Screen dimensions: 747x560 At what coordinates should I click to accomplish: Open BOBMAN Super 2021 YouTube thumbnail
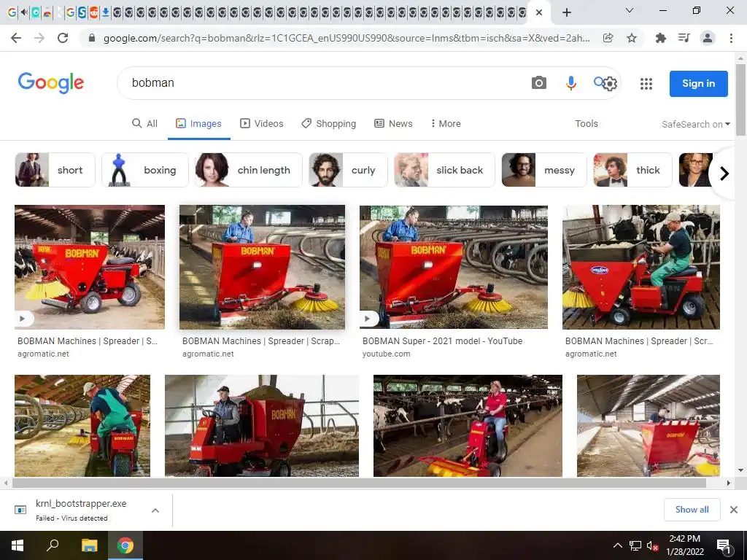[454, 267]
